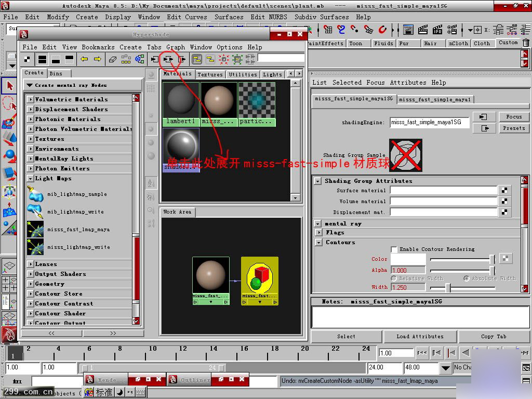Click the Rearrange Graph icon in Hypershade
Screen dimensions: 532x399
126,59
